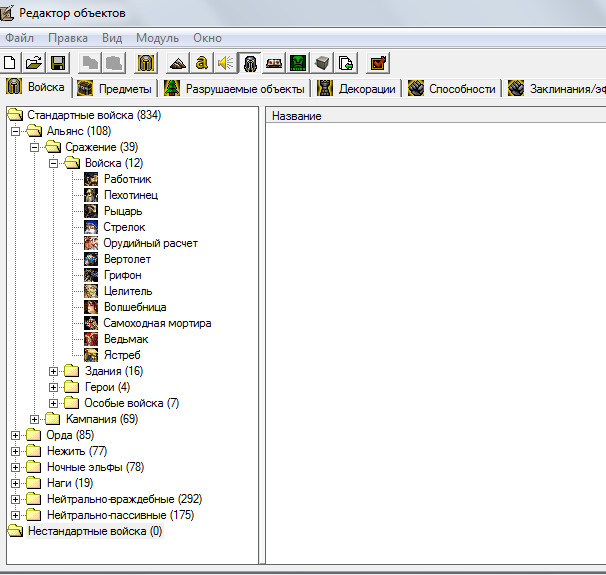Click the Ночные эльфы (78) label
The image size is (606, 575).
click(95, 467)
